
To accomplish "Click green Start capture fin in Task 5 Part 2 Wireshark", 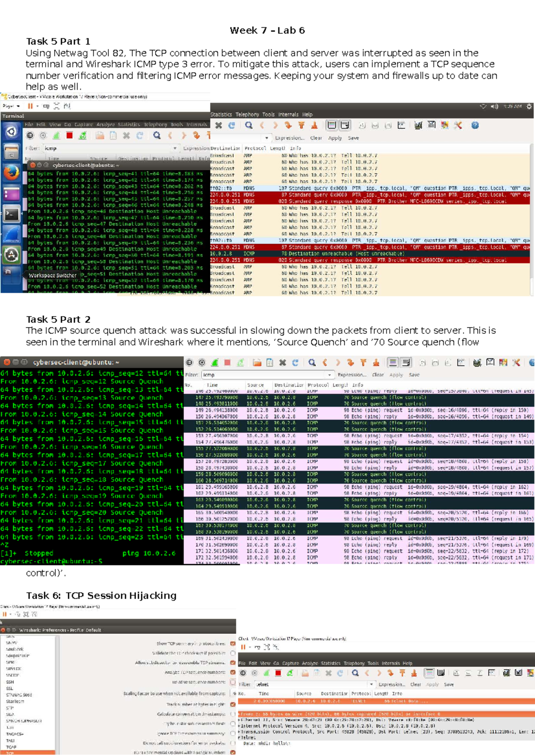I will [214, 363].
